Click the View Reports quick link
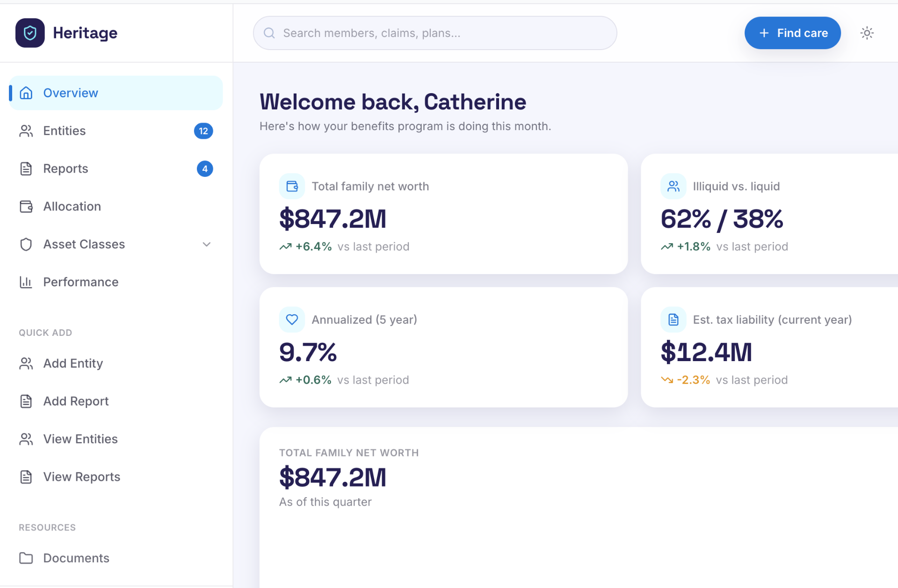 pos(116,477)
